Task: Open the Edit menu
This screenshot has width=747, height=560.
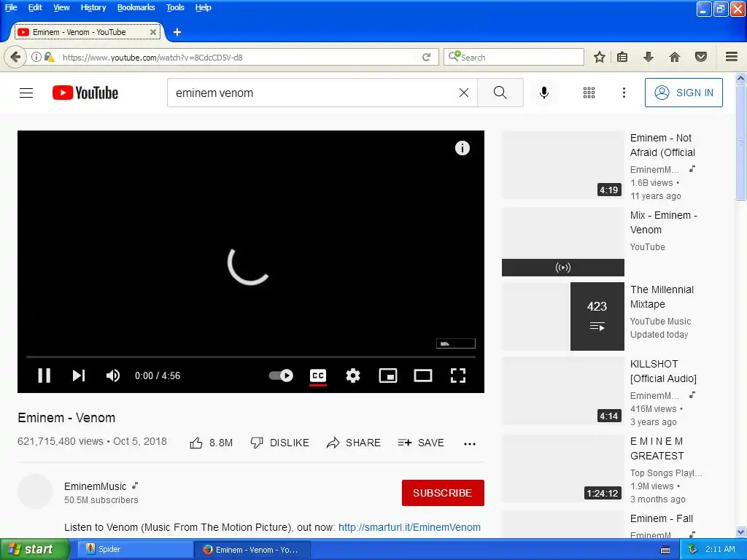Action: coord(35,7)
